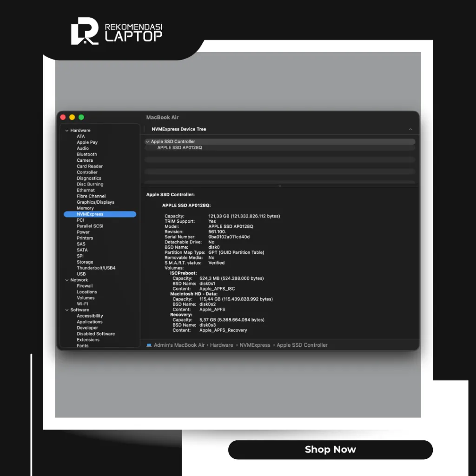Select SAS in the sidebar
The height and width of the screenshot is (476, 476).
tap(81, 244)
